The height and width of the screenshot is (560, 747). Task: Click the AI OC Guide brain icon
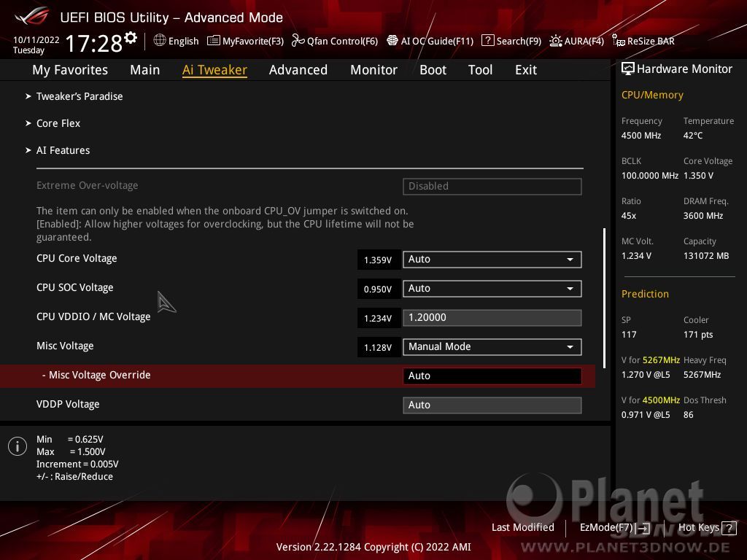coord(392,41)
